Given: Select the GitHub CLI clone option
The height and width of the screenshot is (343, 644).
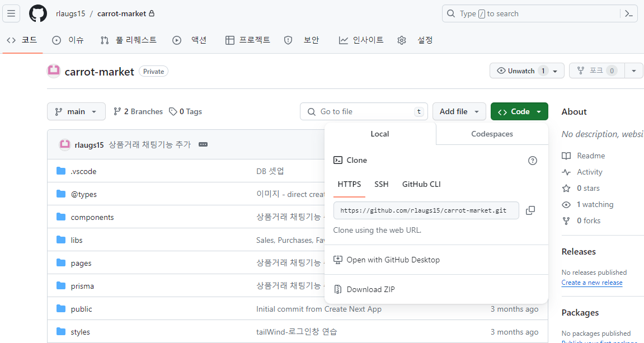Looking at the screenshot, I should click(421, 184).
